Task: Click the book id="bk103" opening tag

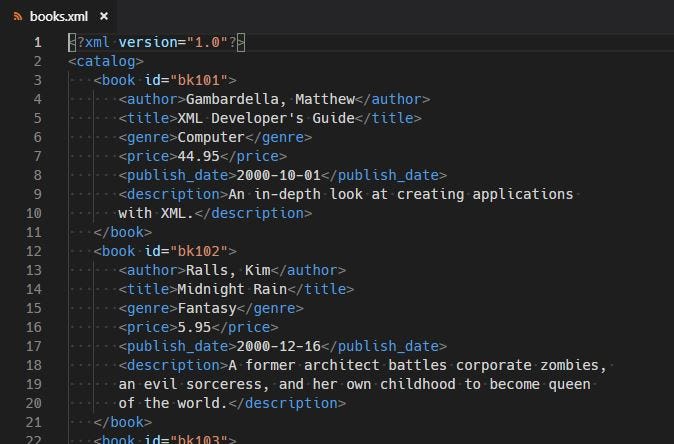Action: pos(165,439)
